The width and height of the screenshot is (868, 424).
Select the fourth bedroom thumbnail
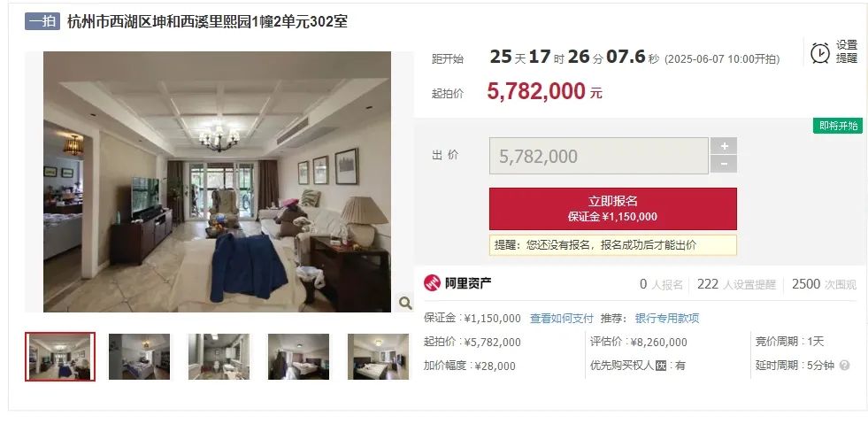point(298,357)
